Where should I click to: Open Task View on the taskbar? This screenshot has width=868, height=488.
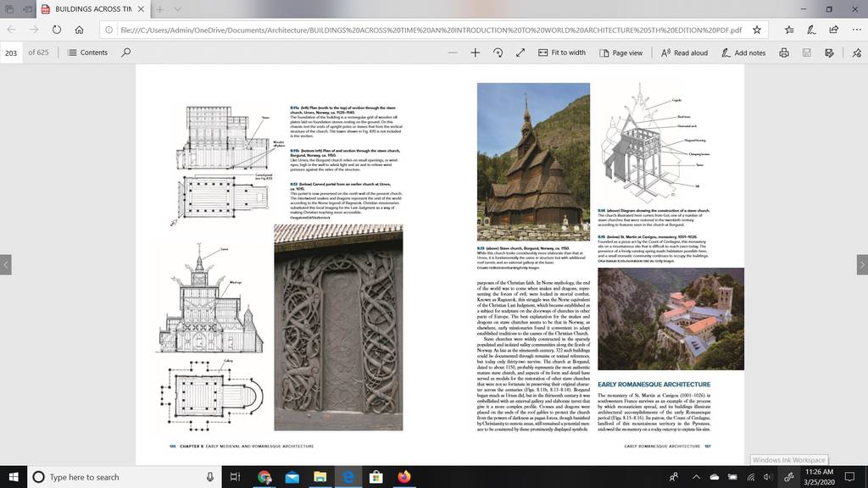[x=235, y=477]
